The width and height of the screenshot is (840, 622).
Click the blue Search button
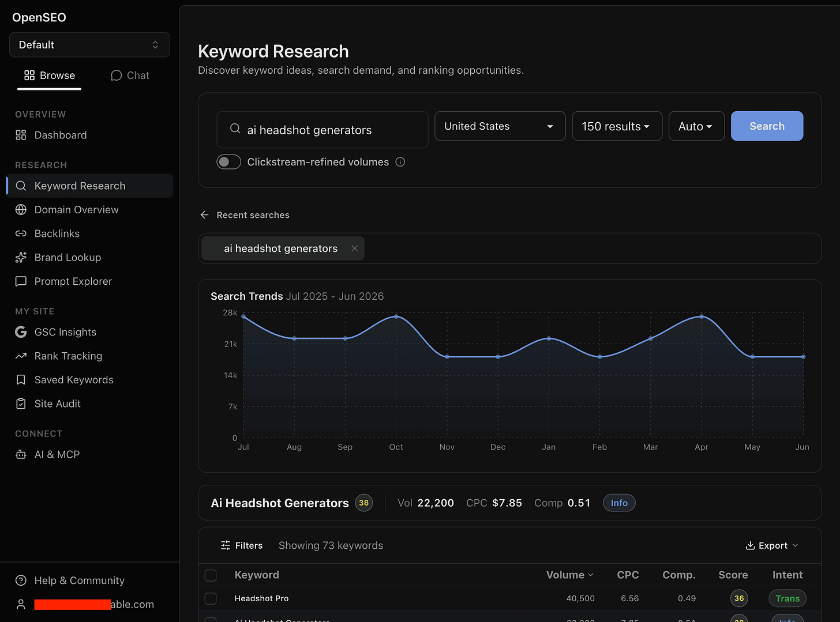tap(767, 126)
